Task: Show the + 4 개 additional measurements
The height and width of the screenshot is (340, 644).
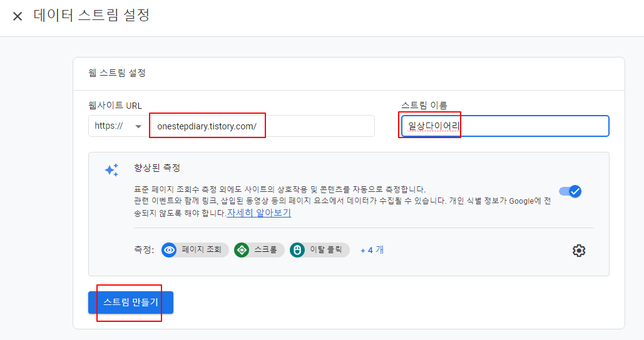Action: 372,250
